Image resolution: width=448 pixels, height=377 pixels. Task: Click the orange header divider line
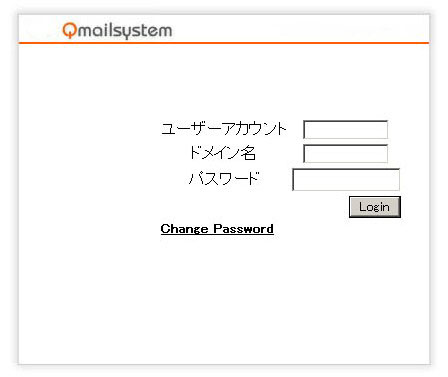[224, 43]
